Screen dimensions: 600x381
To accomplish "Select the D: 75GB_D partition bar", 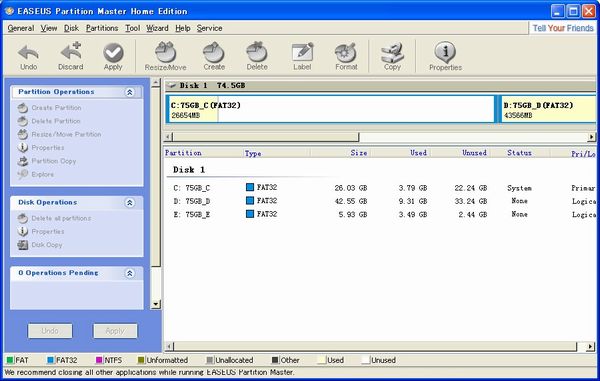I will click(547, 109).
